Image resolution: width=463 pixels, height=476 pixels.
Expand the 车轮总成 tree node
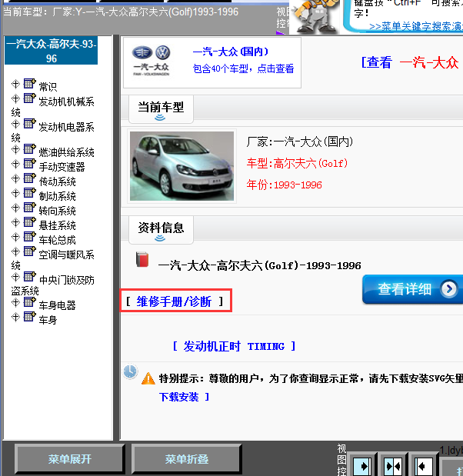point(15,237)
